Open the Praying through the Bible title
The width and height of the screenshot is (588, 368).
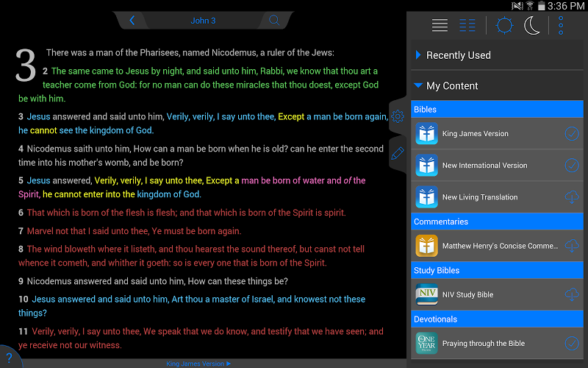click(x=484, y=344)
